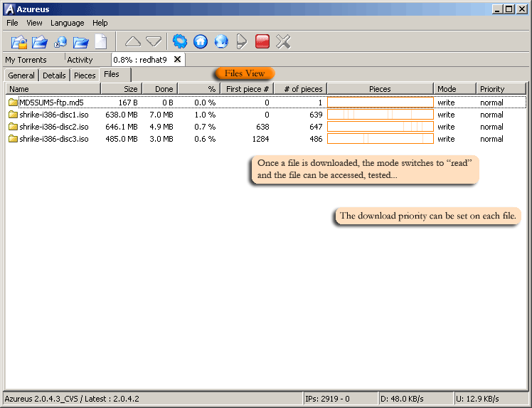Click pieces progress bar for shrike-i386-disc3.iso
Viewport: 532px width, 408px height.
pyautogui.click(x=381, y=139)
